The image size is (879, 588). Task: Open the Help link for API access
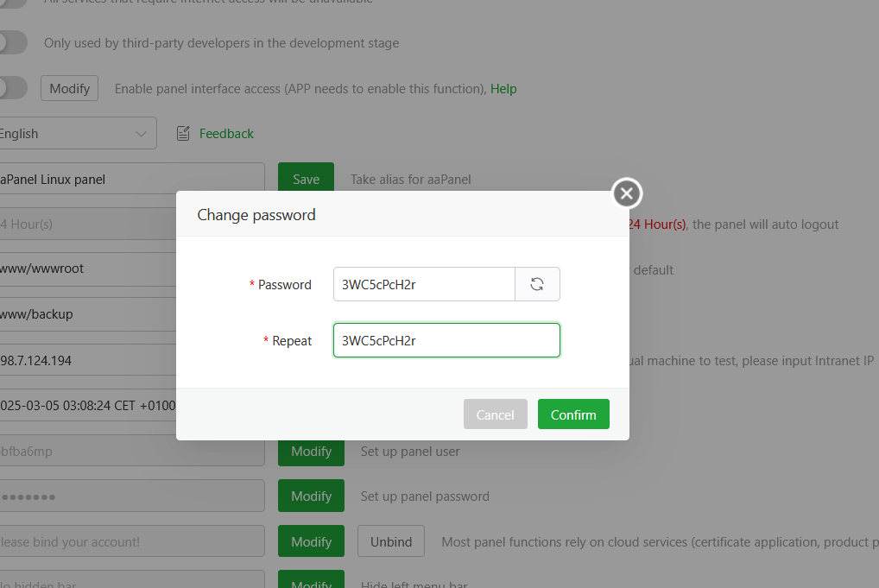(503, 89)
